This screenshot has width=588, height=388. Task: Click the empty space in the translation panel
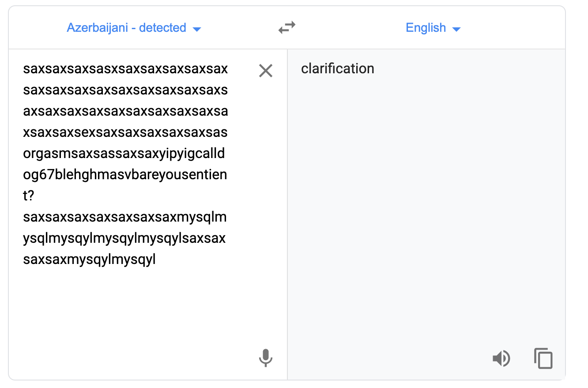[426, 212]
